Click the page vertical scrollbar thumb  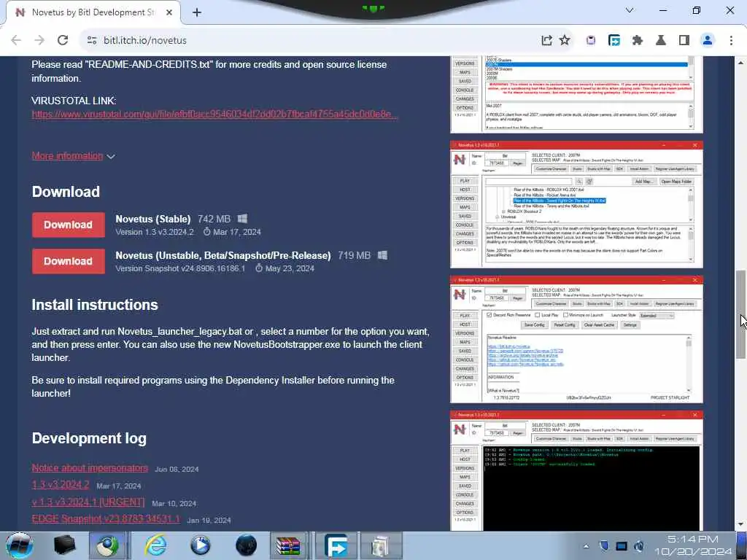(x=741, y=314)
